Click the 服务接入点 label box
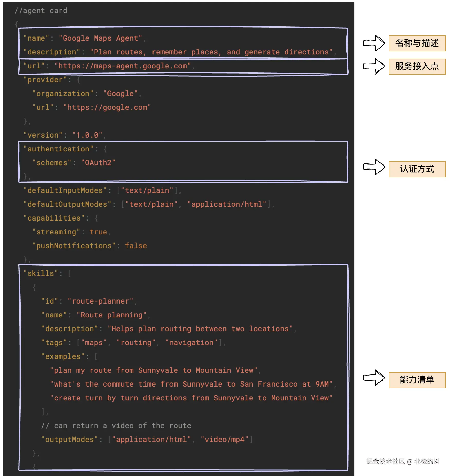 coord(417,66)
